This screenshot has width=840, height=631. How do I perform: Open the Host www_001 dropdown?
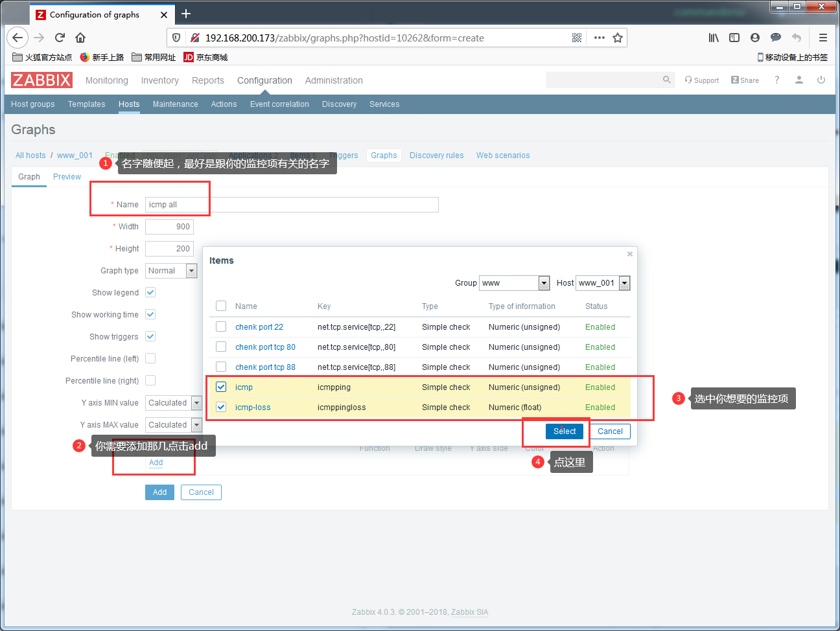click(x=603, y=283)
